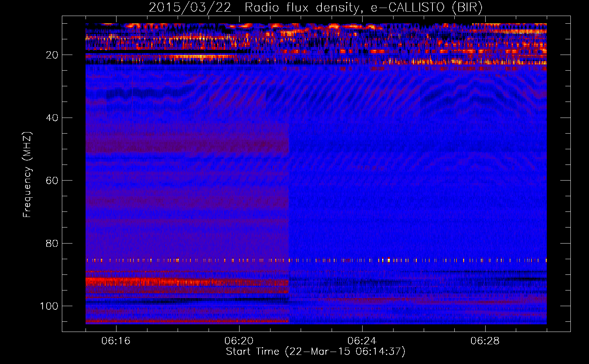The width and height of the screenshot is (589, 364).
Task: Click the '80' frequency tick label
Action: point(52,243)
